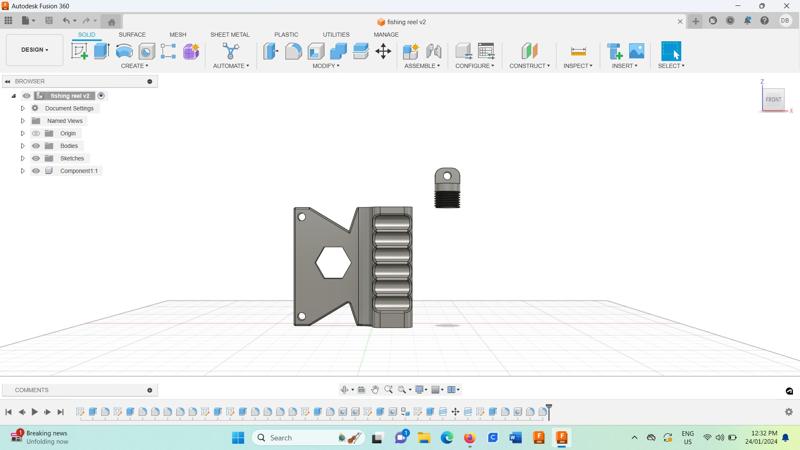Viewport: 800px width, 450px height.
Task: Expand the Component1:1 node
Action: click(23, 171)
